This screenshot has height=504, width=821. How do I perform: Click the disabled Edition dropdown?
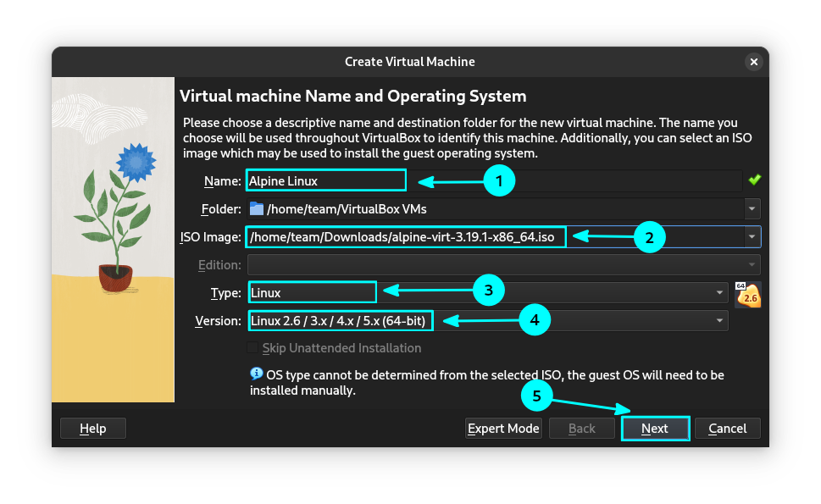click(503, 265)
